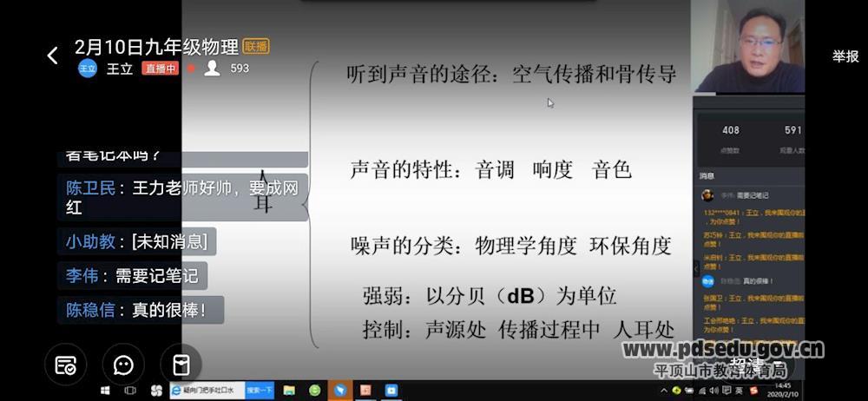Click 陈卫民's chat comment

[x=182, y=198]
